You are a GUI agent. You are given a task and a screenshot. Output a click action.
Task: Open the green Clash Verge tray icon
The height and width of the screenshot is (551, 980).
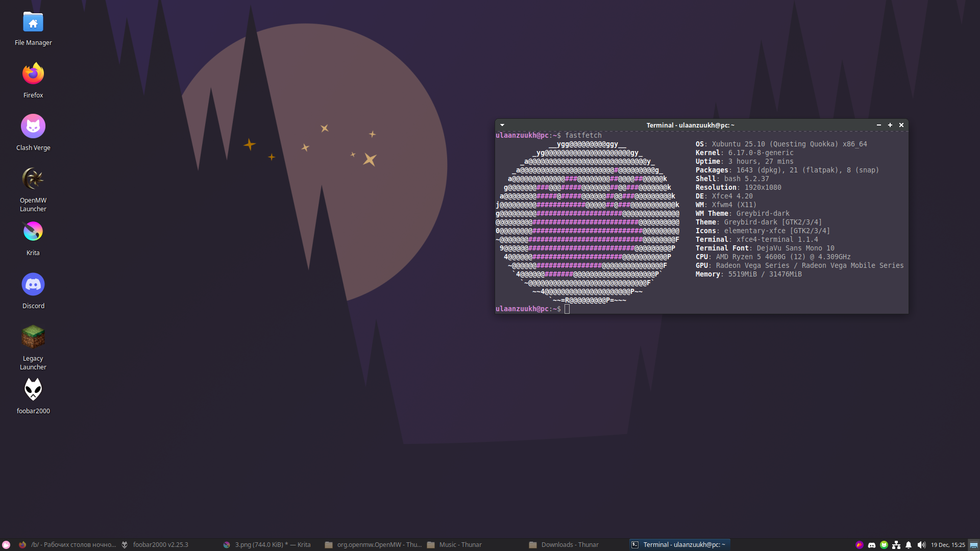(884, 545)
